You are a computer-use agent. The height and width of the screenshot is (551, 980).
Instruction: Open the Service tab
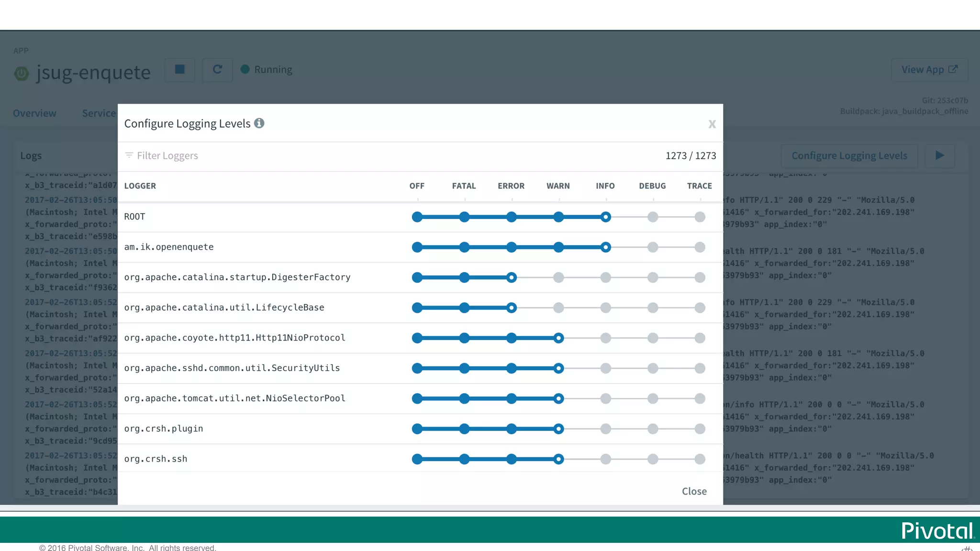pos(99,113)
